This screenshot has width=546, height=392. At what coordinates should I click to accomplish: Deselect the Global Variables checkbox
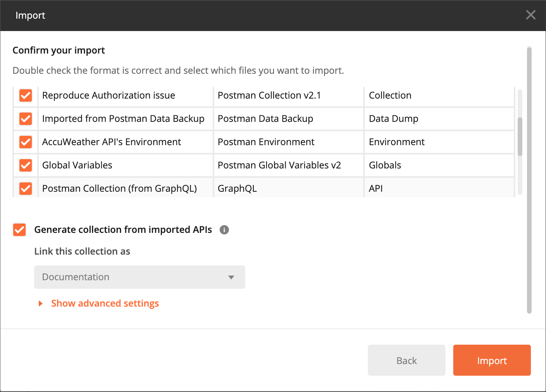[26, 165]
